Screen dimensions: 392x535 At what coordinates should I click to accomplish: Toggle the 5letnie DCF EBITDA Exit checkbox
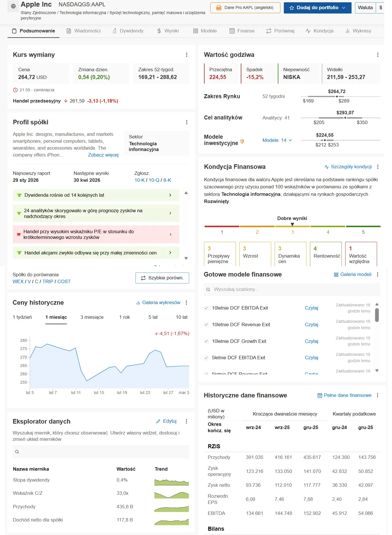206,358
